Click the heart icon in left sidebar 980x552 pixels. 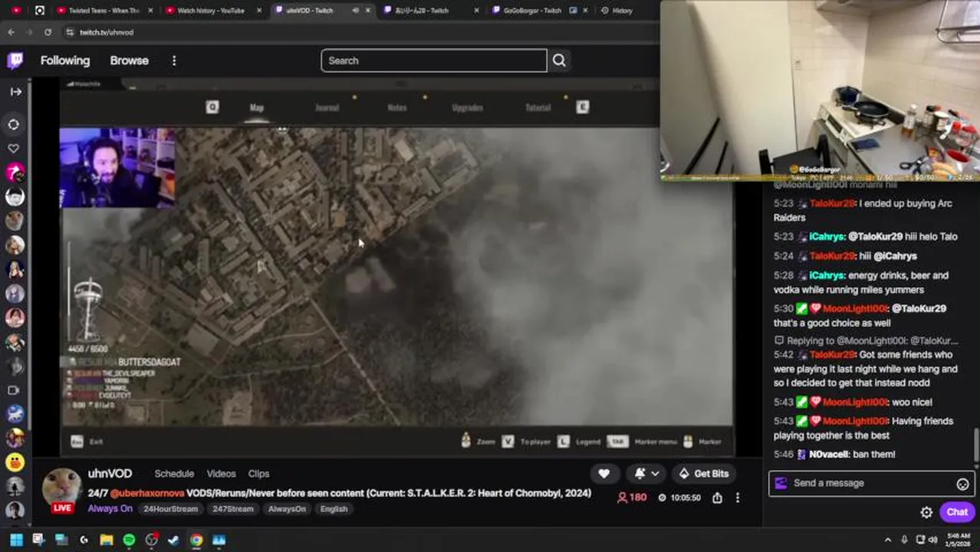click(14, 148)
